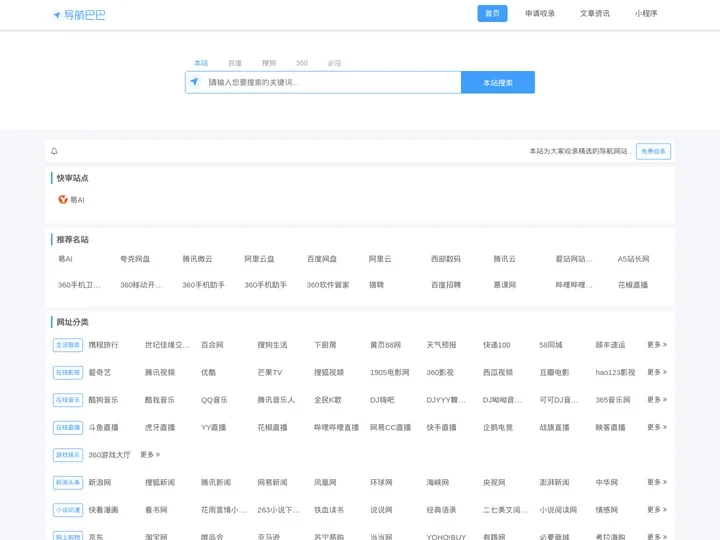720x540 pixels.
Task: Switch search engine to 360 tab
Action: tap(302, 63)
